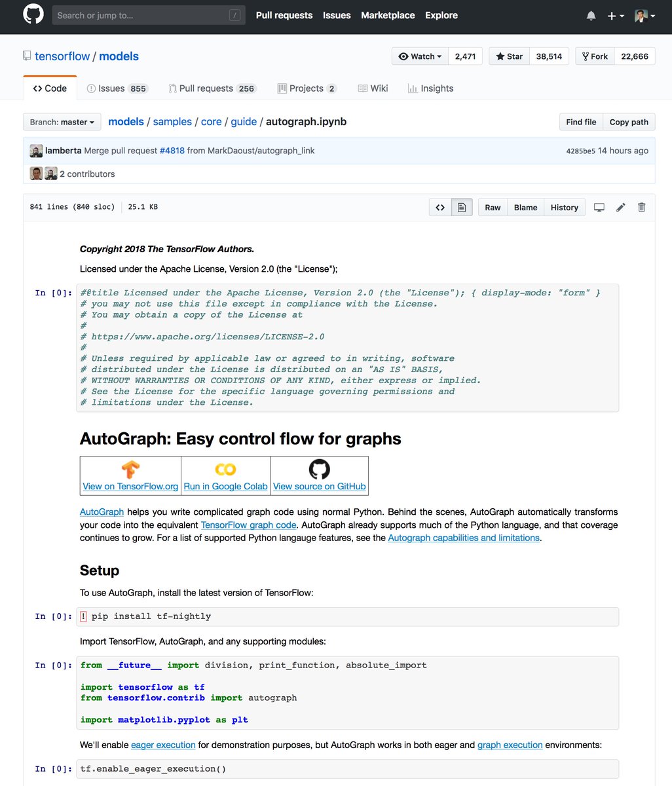Image resolution: width=672 pixels, height=786 pixels.
Task: Edit this file with pencil icon
Action: pyautogui.click(x=621, y=208)
